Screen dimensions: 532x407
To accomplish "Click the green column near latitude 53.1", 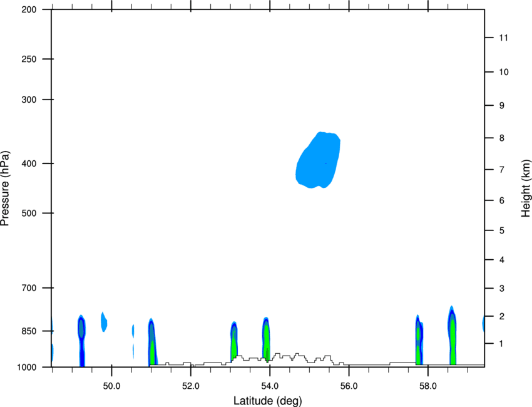I will (234, 341).
